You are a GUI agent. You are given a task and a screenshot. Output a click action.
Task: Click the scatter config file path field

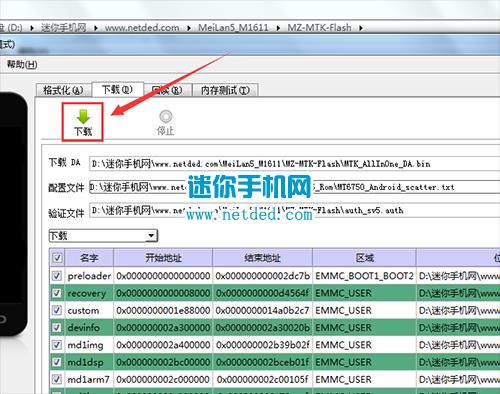tap(295, 187)
